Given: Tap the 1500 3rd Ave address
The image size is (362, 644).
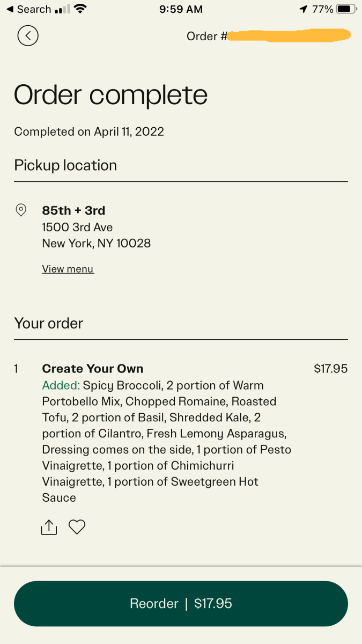Looking at the screenshot, I should pos(78,227).
